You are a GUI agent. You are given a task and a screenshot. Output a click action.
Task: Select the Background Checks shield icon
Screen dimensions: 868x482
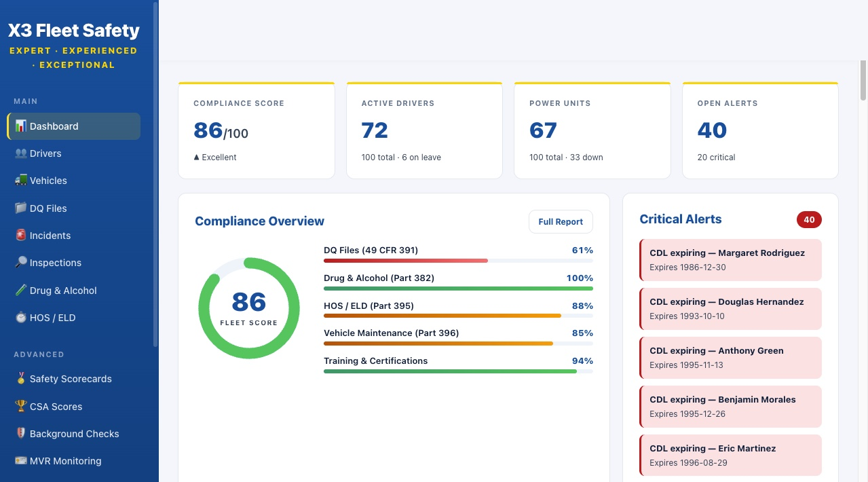click(21, 434)
